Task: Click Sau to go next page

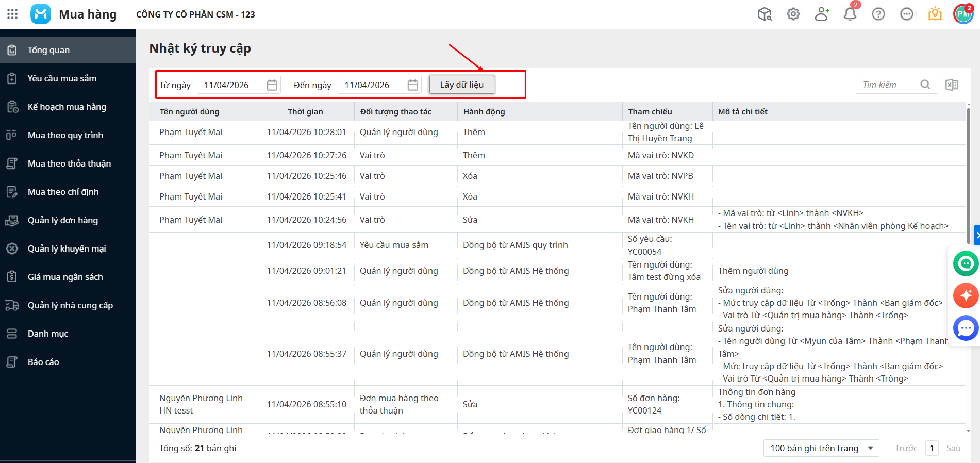Action: 953,448
